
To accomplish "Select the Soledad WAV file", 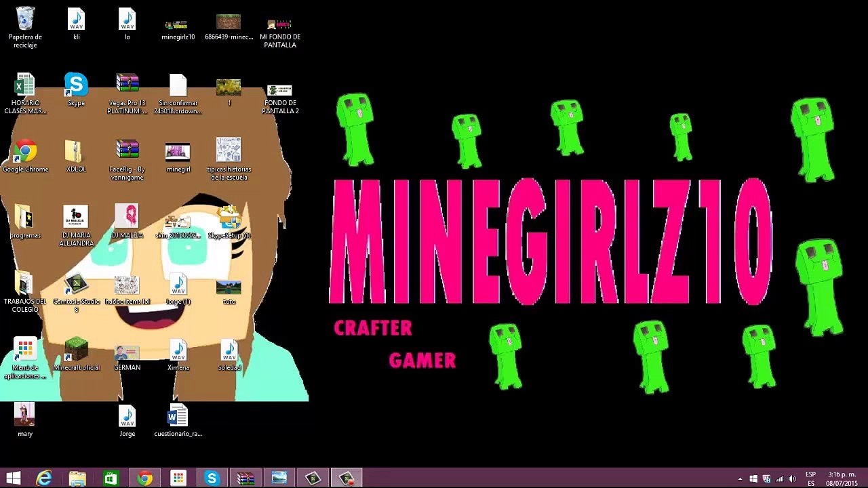I will pos(229,355).
